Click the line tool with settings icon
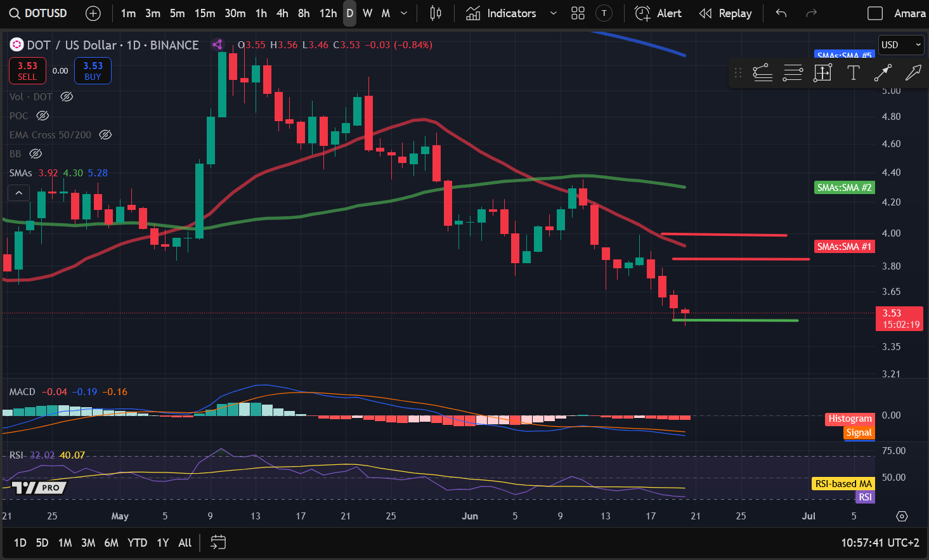 coord(762,73)
